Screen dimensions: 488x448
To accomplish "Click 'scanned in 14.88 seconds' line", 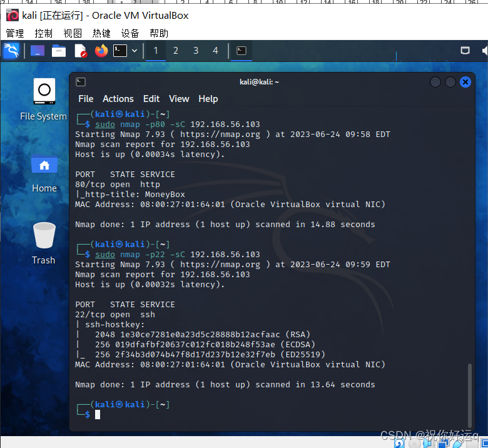I will [x=225, y=225].
